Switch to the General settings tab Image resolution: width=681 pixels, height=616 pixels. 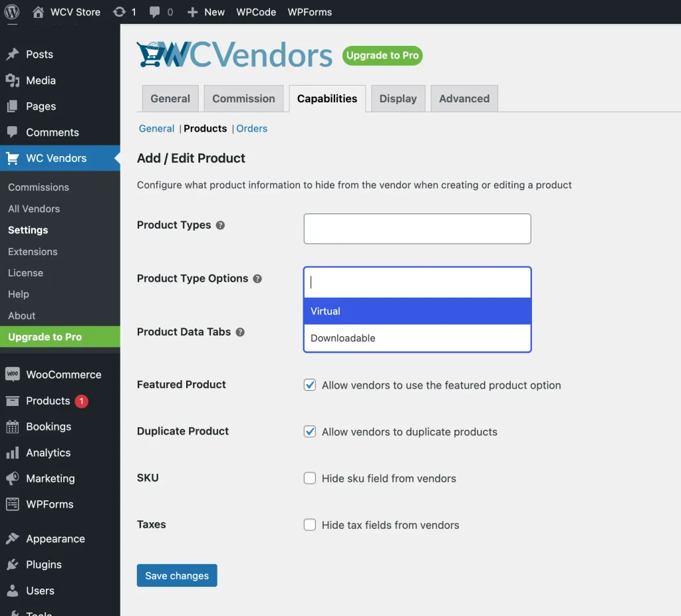click(170, 98)
